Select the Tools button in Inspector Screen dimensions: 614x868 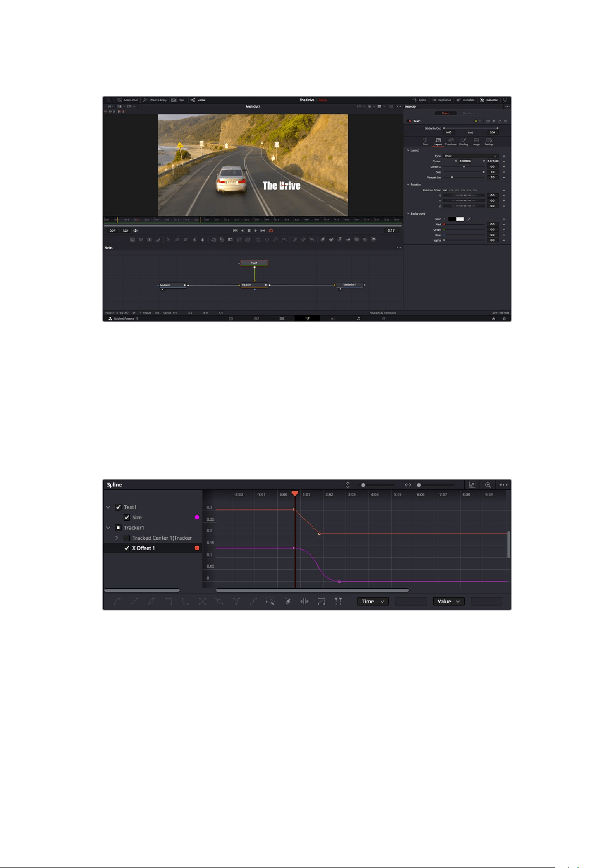(x=445, y=113)
